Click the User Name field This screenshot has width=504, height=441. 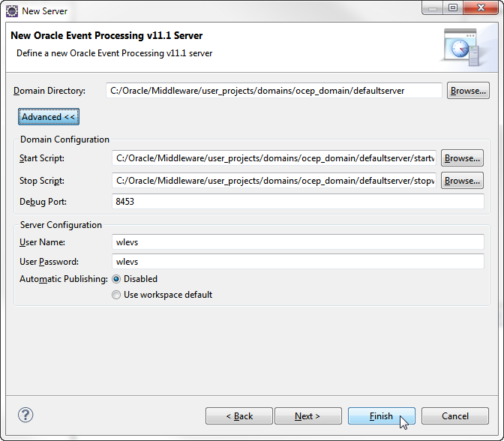pos(298,242)
